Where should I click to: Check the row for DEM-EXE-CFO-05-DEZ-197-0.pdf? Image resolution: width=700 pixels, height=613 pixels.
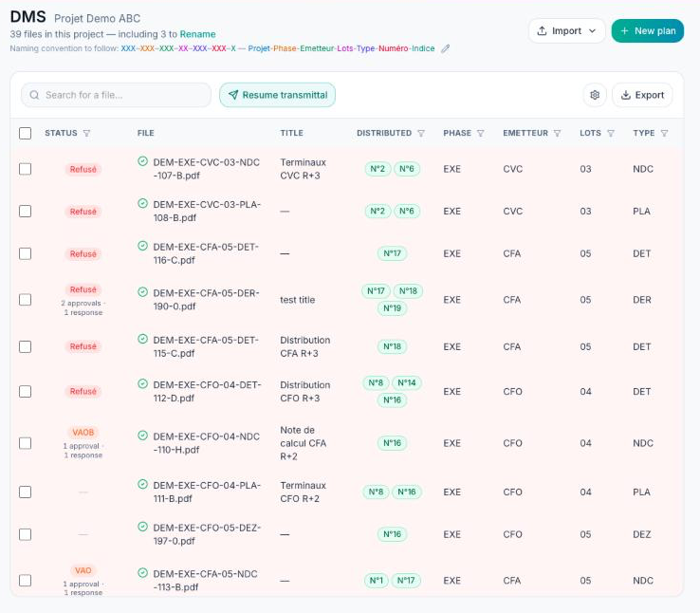coord(25,534)
